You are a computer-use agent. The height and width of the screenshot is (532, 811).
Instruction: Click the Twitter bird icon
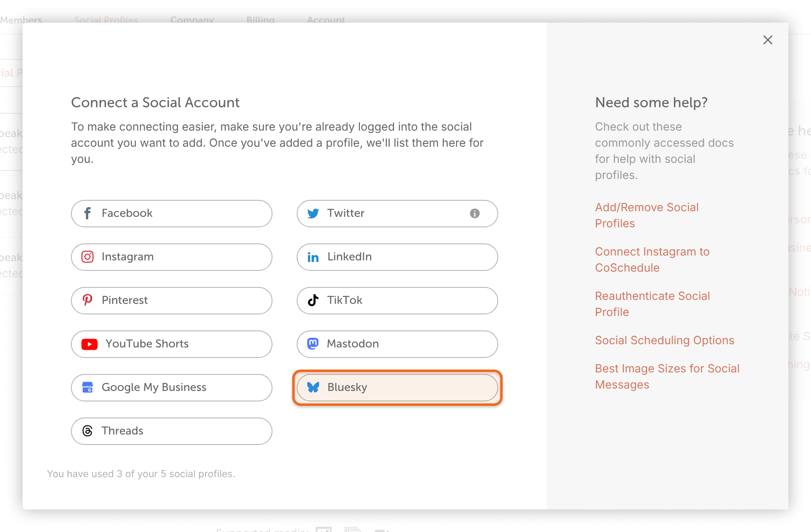pos(313,213)
